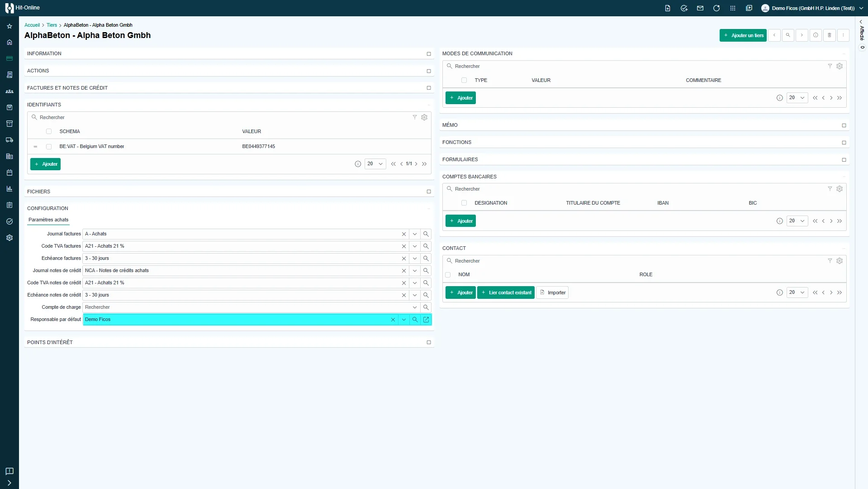Open the people group sidebar icon

[x=9, y=91]
